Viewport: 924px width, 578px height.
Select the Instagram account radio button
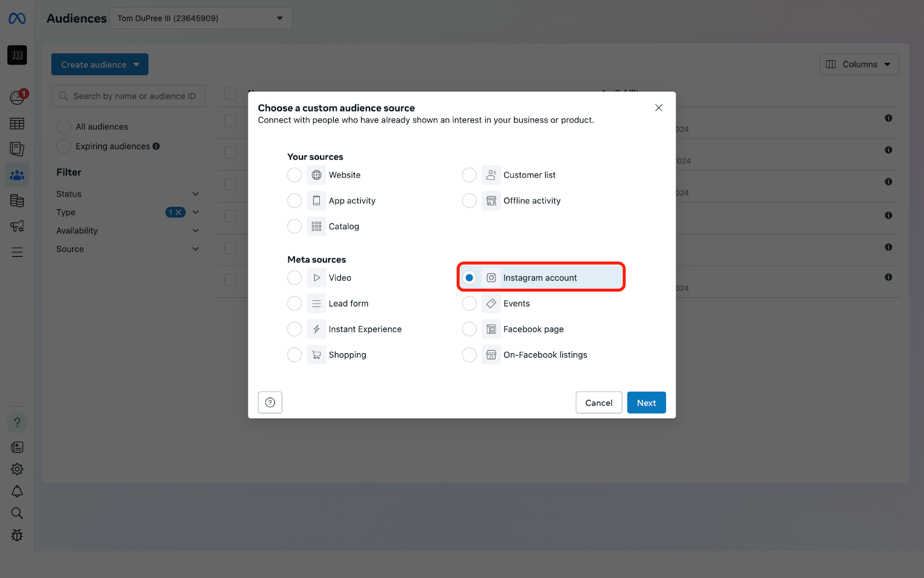470,278
